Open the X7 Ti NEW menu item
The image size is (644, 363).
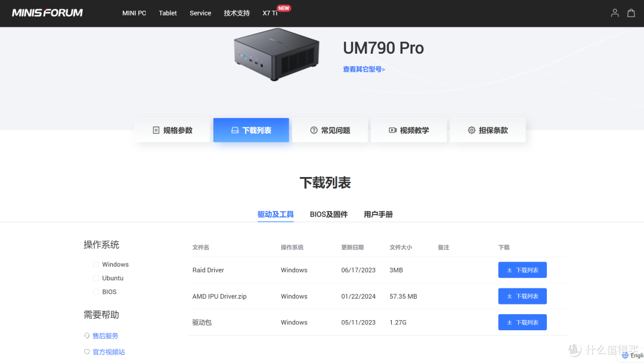pyautogui.click(x=270, y=13)
